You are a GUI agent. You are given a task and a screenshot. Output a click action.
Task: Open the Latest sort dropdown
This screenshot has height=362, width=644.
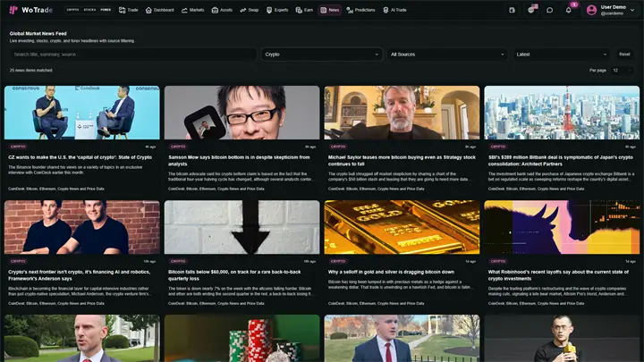(561, 55)
